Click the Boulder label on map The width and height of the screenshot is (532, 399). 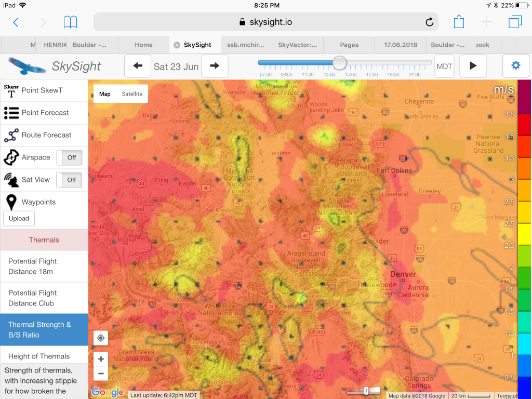[377, 241]
